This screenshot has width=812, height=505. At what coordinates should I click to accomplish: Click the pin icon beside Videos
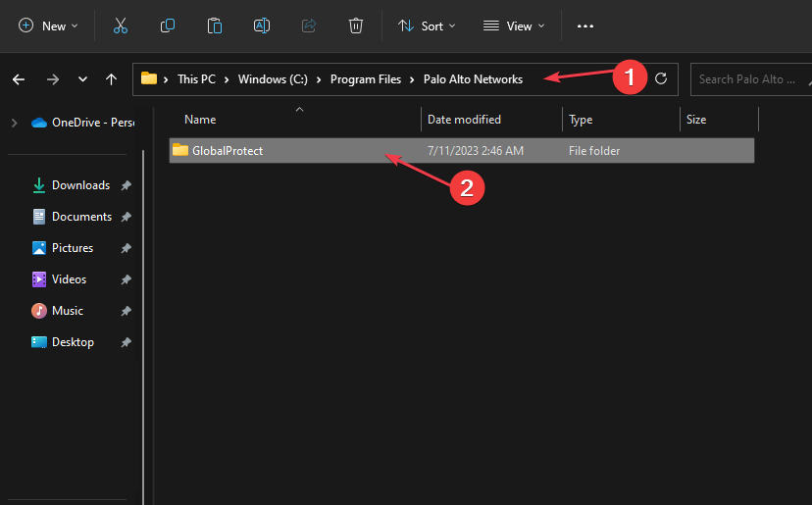[x=126, y=279]
